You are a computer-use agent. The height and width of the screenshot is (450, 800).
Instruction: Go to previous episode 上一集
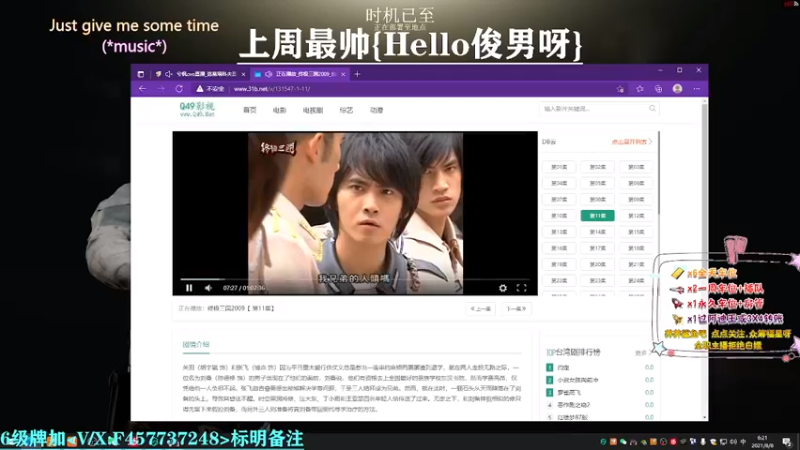click(481, 309)
